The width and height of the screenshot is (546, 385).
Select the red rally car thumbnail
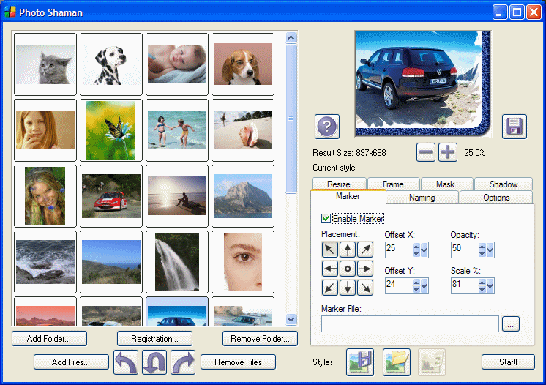coord(111,196)
